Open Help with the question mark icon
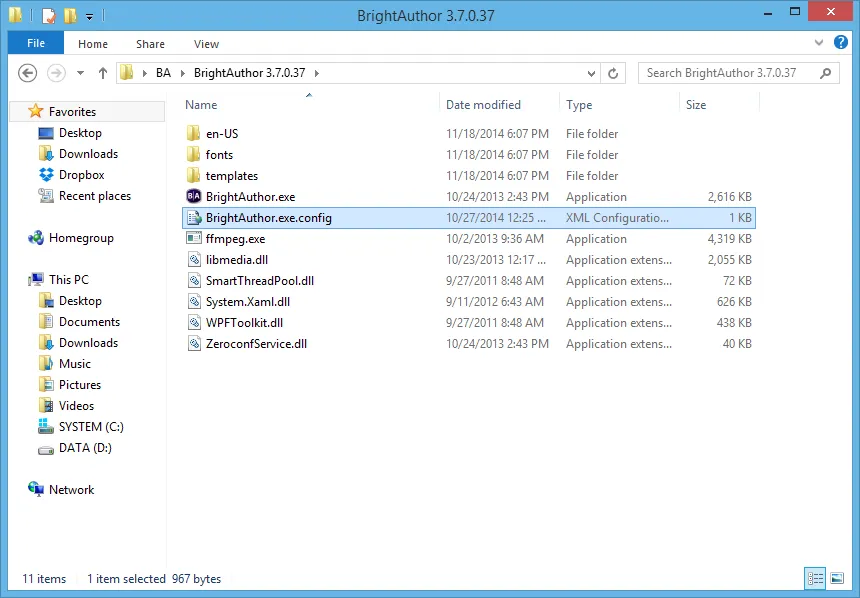 point(841,42)
